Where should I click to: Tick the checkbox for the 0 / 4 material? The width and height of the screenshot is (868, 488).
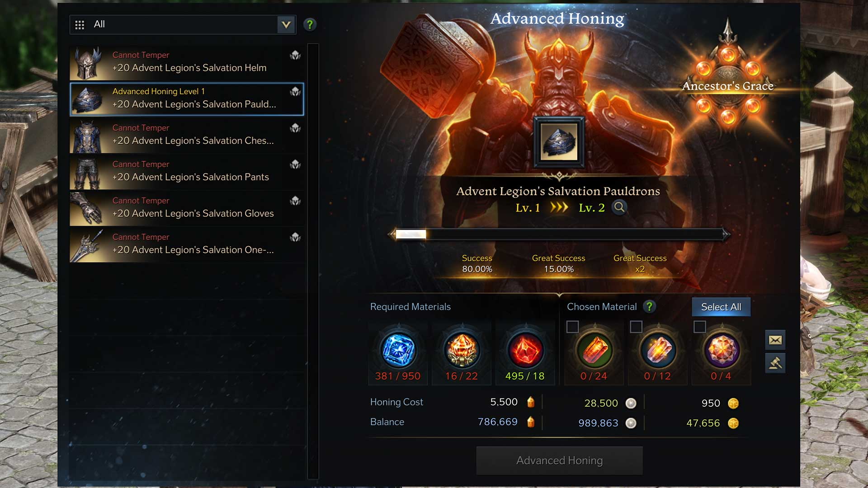pyautogui.click(x=700, y=327)
